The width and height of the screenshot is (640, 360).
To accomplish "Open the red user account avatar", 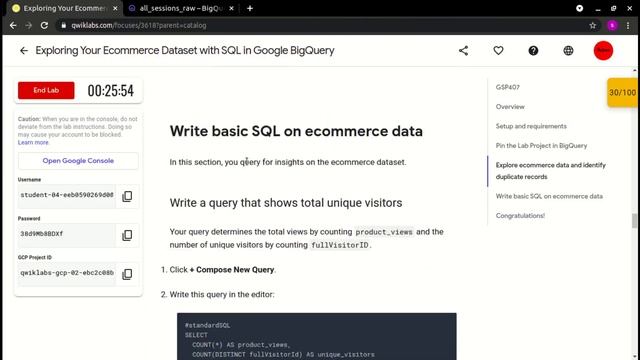I will point(603,51).
